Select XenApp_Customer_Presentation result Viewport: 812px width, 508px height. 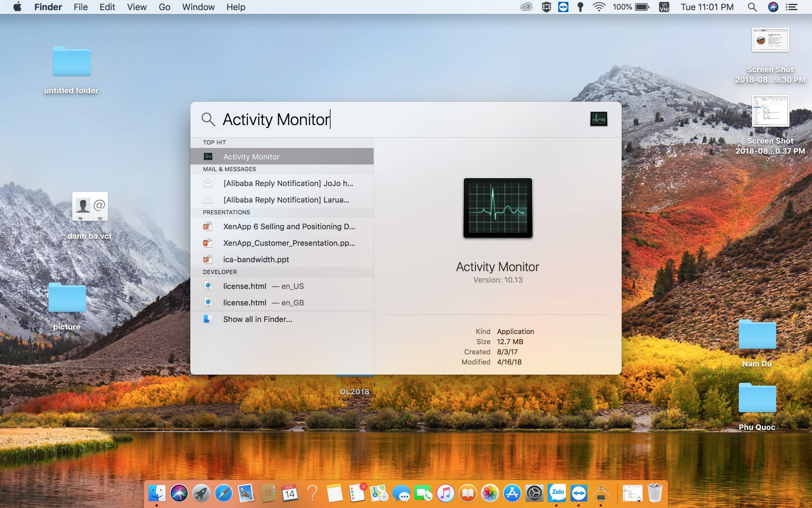(x=282, y=243)
